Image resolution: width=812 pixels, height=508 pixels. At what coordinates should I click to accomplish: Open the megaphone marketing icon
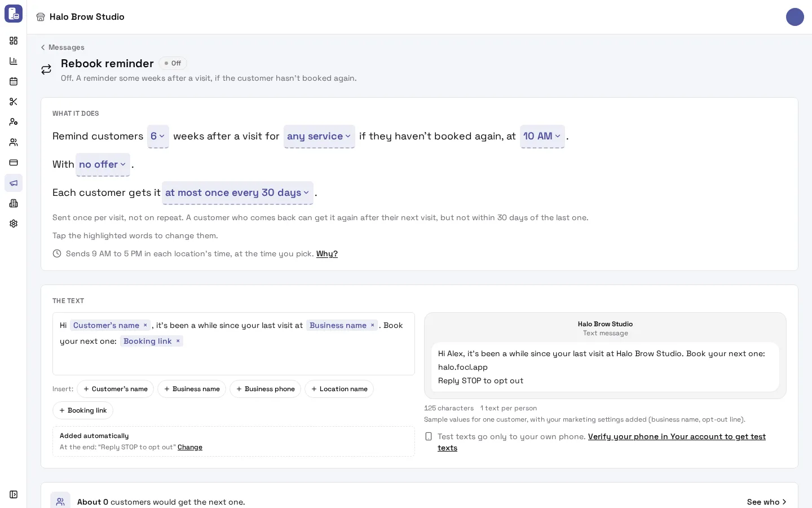click(x=14, y=183)
